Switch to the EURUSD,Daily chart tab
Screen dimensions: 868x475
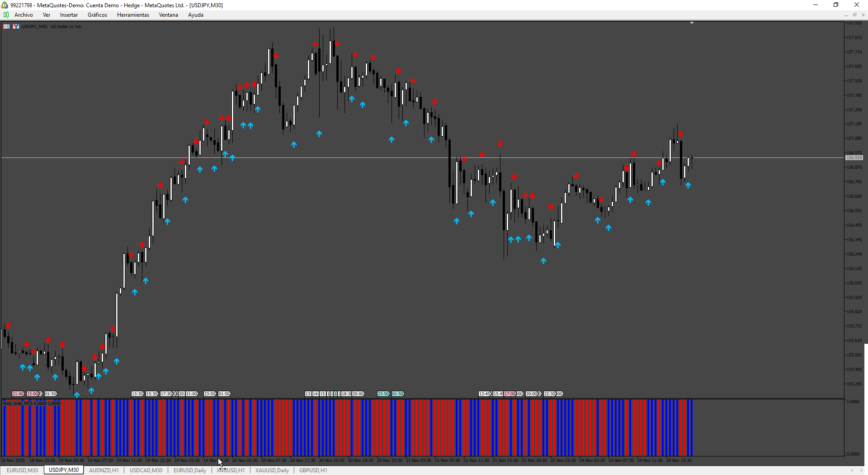click(190, 470)
